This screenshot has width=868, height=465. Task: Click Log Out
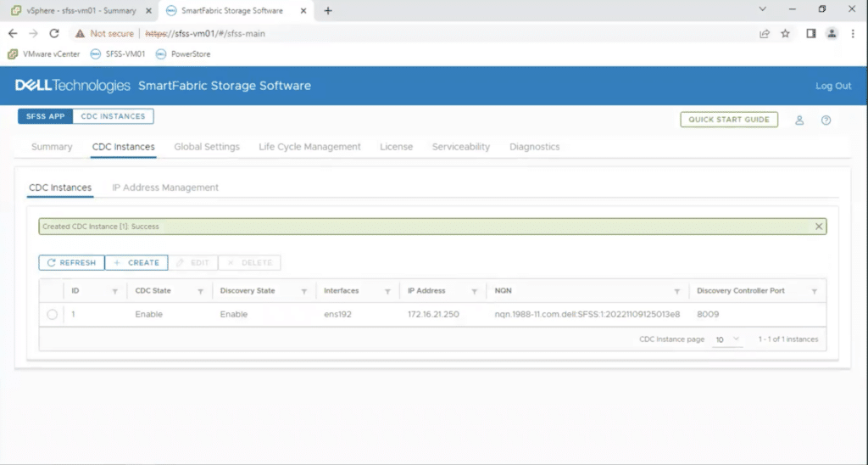(x=833, y=86)
